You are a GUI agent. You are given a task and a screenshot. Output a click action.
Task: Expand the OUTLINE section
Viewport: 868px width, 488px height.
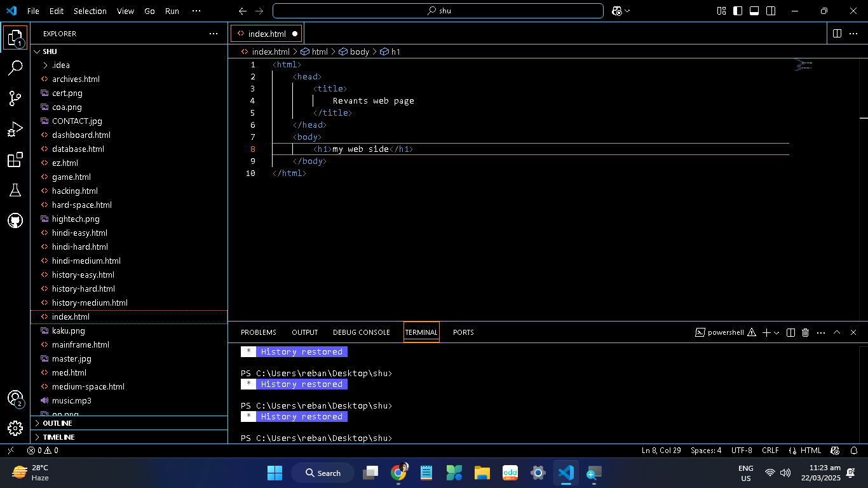point(129,423)
